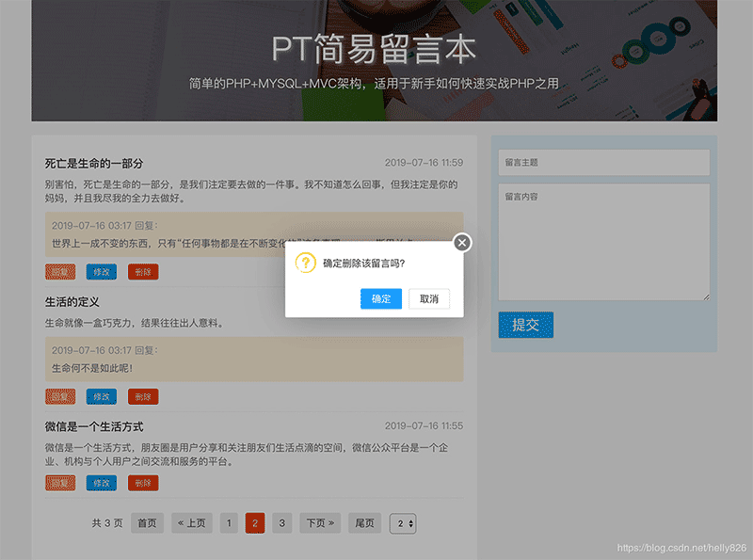Go to first page with 首页
This screenshot has height=560, width=753.
tap(147, 523)
